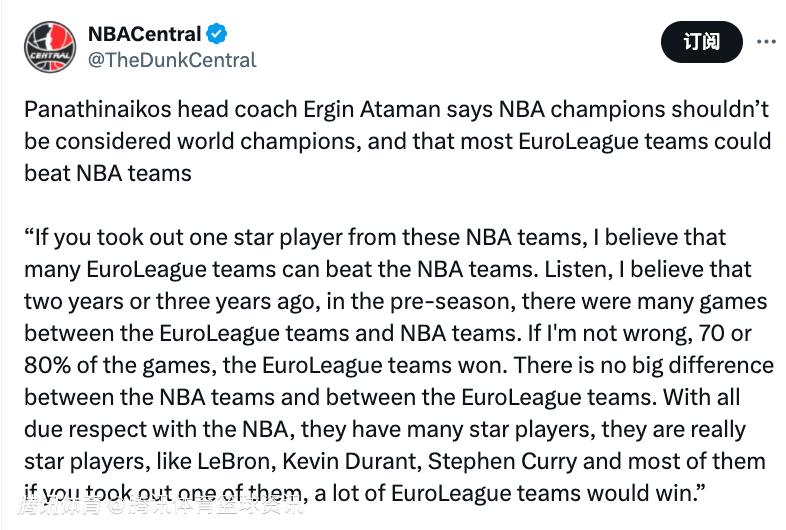Open the NBACentral display name
Viewport: 786px width, 530px height.
(144, 34)
